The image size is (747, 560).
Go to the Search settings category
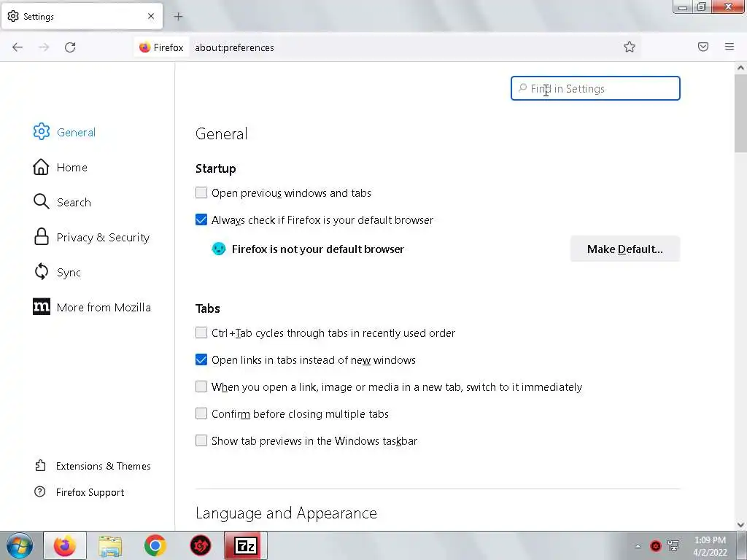point(74,202)
